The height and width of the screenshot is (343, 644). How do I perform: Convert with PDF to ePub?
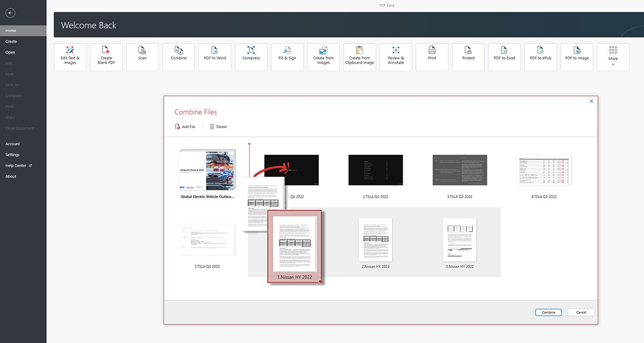point(541,57)
